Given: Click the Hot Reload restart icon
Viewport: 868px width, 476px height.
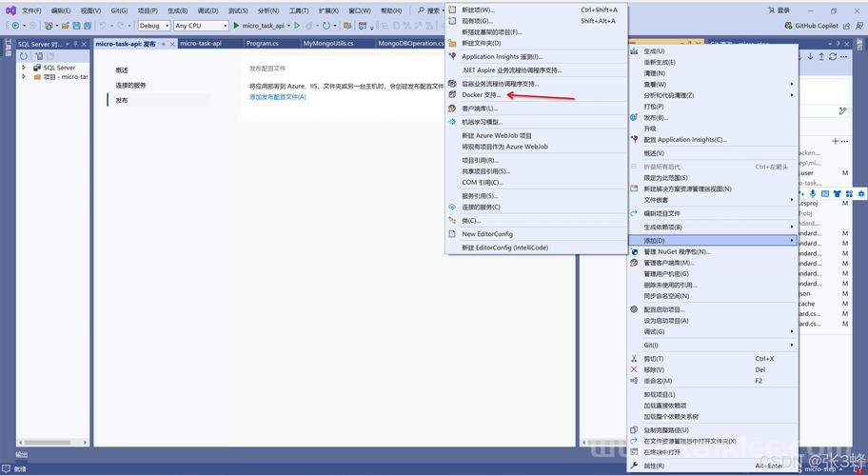Looking at the screenshot, I should click(326, 26).
